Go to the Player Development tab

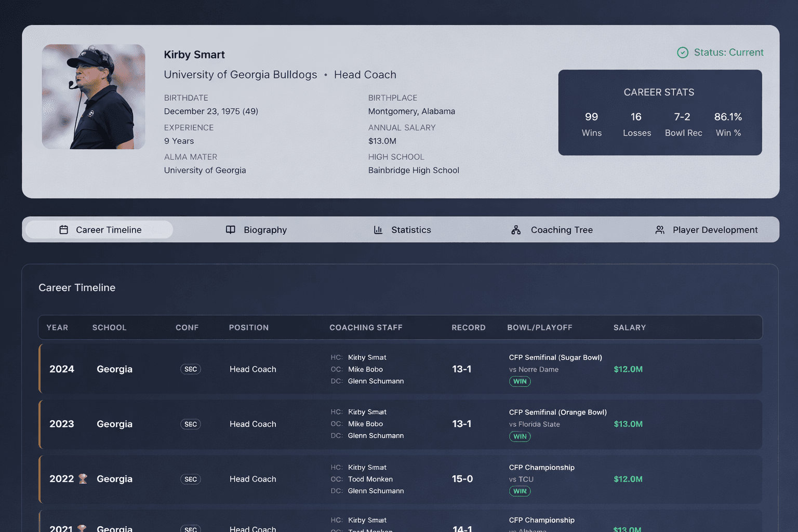point(707,230)
